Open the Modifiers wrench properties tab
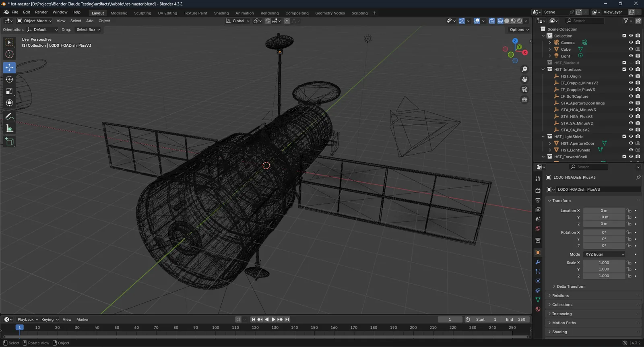Image resolution: width=644 pixels, height=347 pixels. click(x=538, y=262)
